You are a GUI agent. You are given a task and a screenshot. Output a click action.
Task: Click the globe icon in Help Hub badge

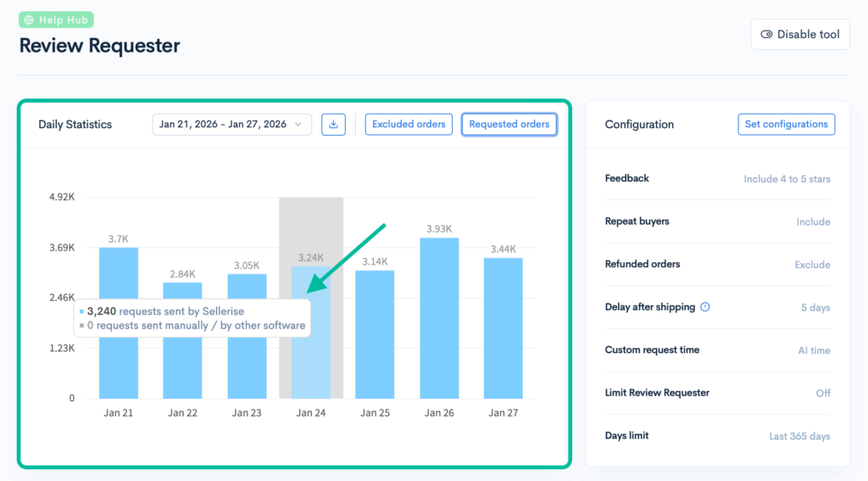tap(30, 20)
